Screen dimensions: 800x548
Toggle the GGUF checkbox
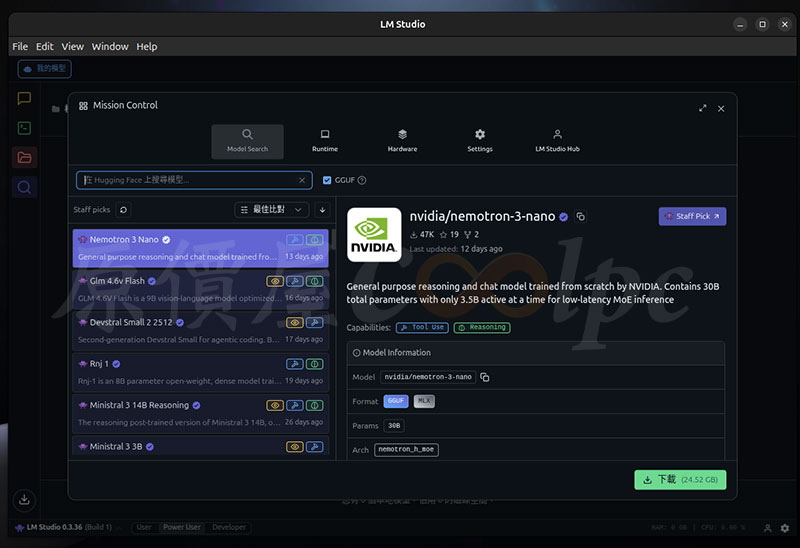pos(327,180)
